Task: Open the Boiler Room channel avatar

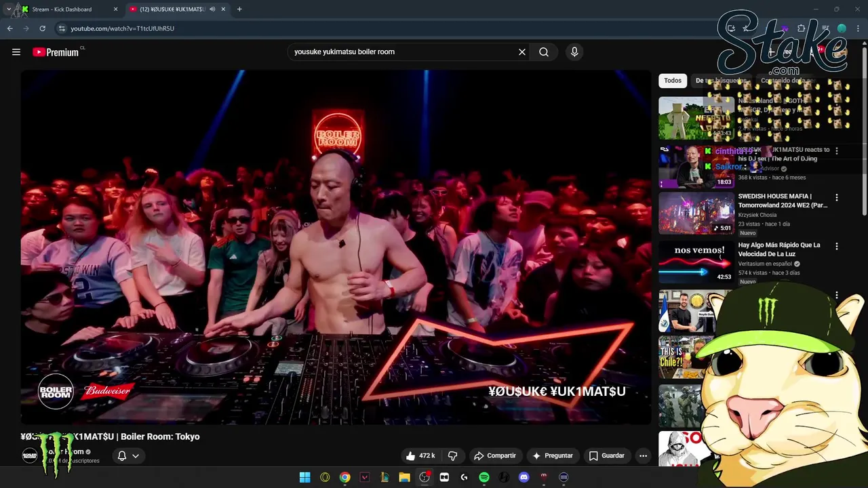Action: tap(30, 455)
